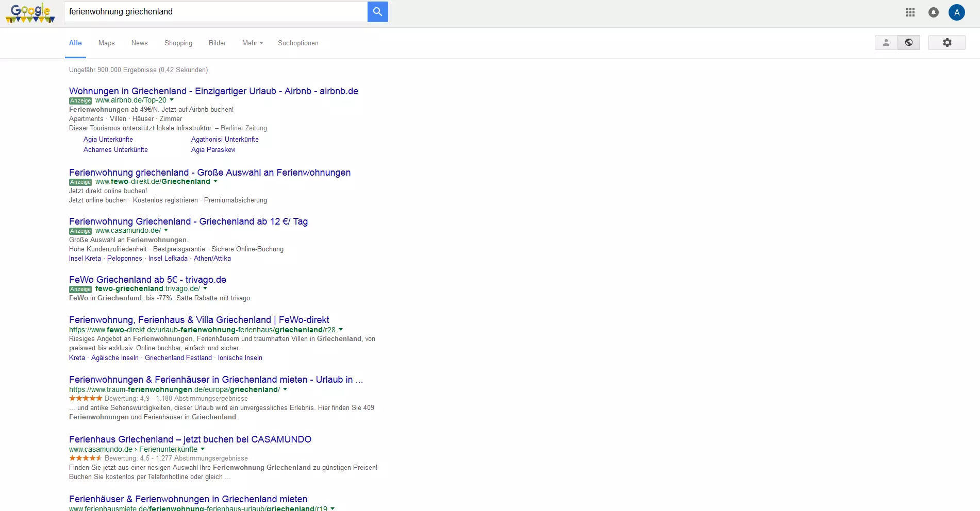Switch to the News tab
980x511 pixels.
click(x=140, y=43)
